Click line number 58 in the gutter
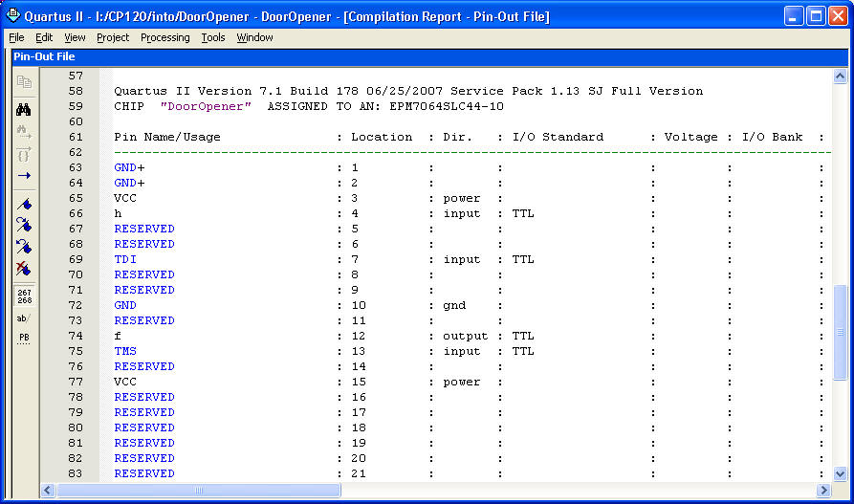This screenshot has width=854, height=504. [x=76, y=91]
